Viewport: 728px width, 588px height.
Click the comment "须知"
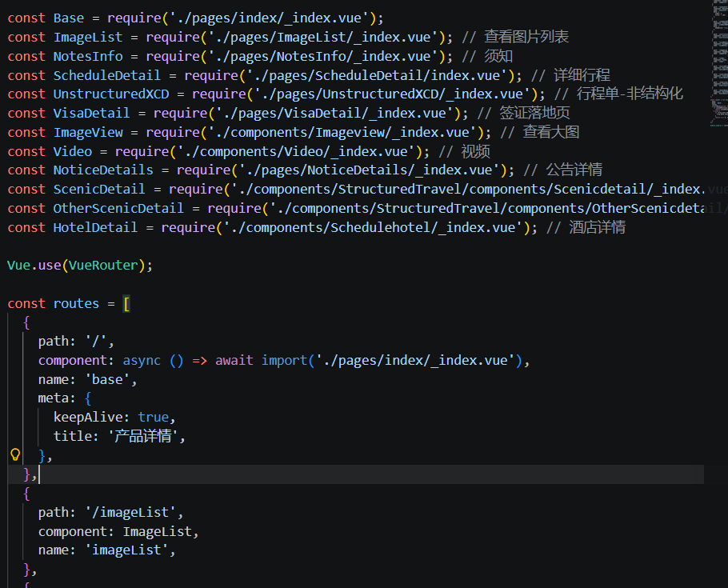click(x=498, y=56)
